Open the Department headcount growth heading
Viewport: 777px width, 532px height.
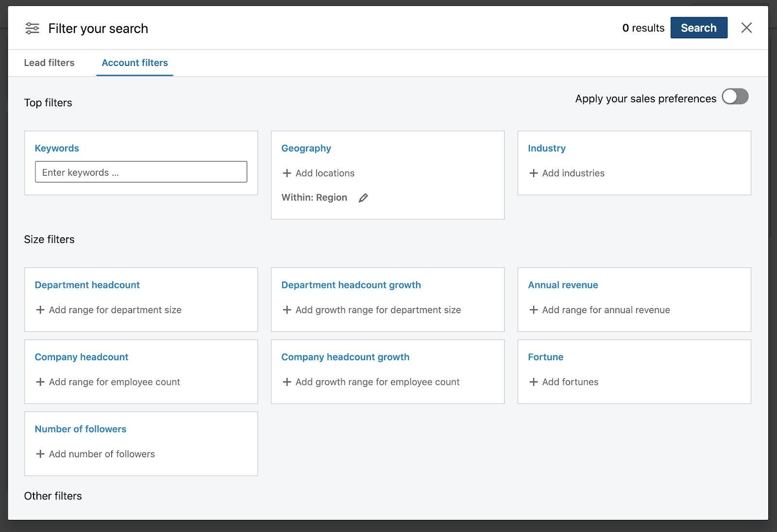click(x=351, y=285)
